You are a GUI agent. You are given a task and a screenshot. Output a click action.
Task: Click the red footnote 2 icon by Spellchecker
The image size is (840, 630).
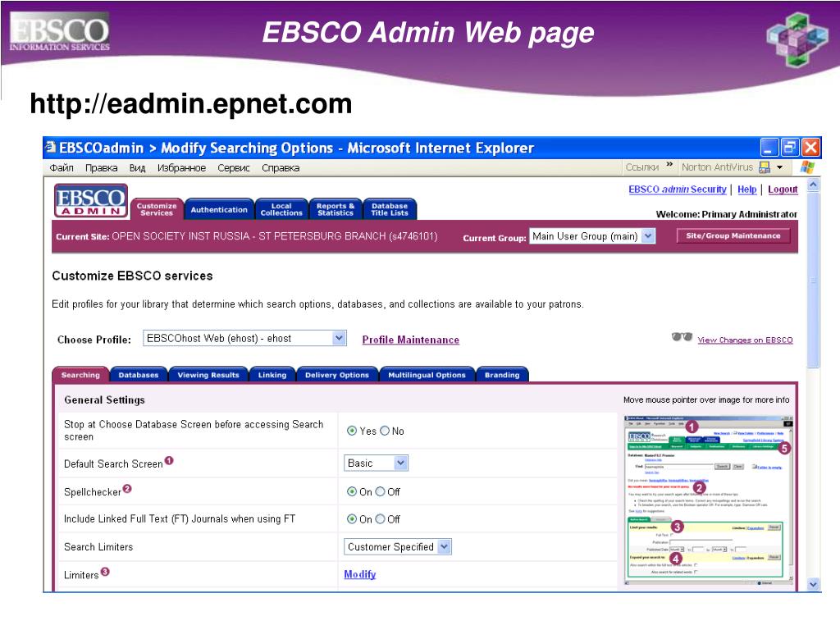tap(127, 488)
